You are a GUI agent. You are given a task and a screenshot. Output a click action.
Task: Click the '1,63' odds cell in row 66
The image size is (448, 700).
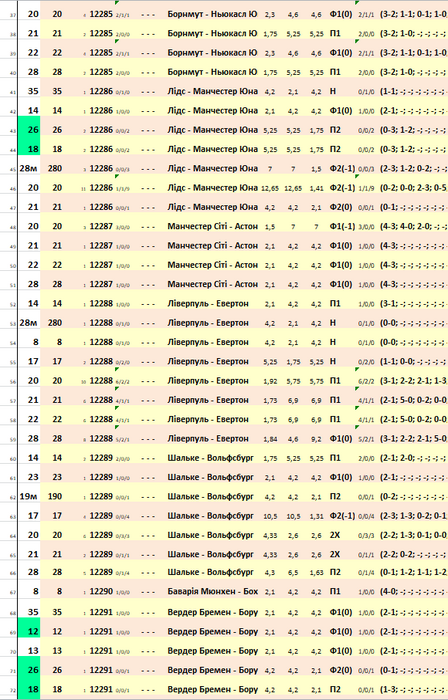[x=316, y=572]
